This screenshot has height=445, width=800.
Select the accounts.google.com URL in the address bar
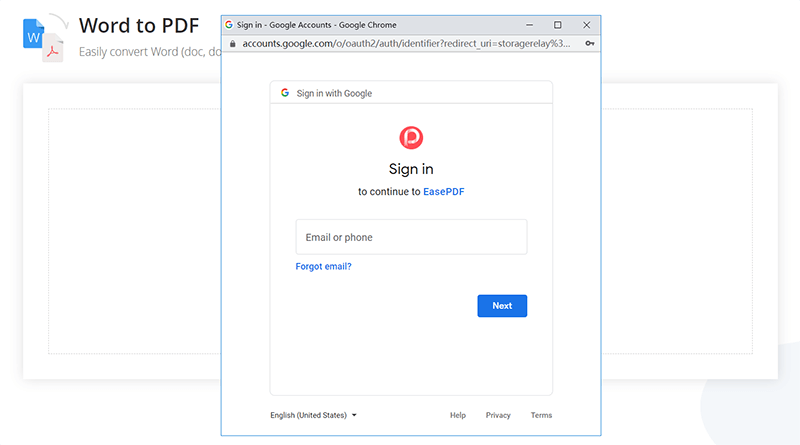pos(406,44)
